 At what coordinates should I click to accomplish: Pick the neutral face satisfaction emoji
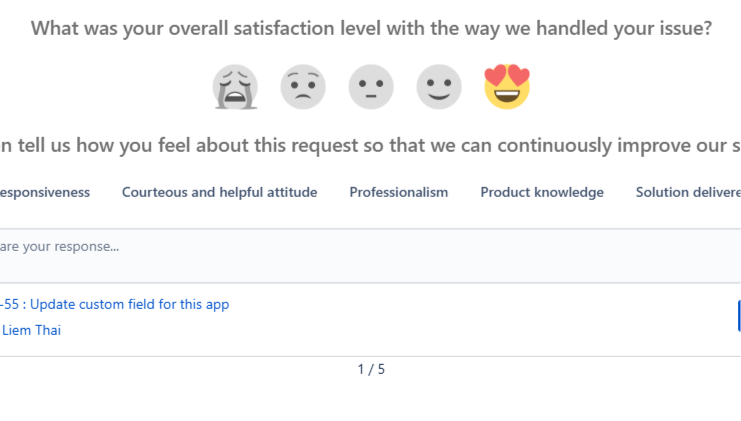click(x=371, y=87)
